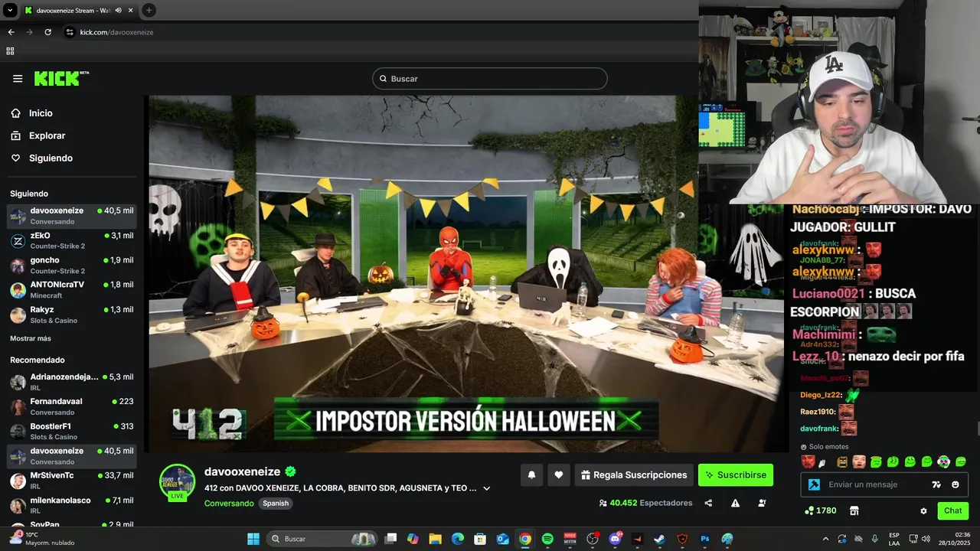View site information icon in address bar
The width and height of the screenshot is (980, 551).
click(x=70, y=32)
